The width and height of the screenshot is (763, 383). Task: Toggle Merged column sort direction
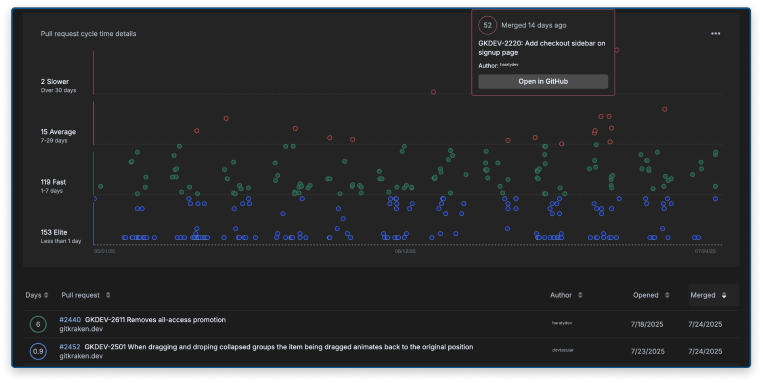point(724,295)
